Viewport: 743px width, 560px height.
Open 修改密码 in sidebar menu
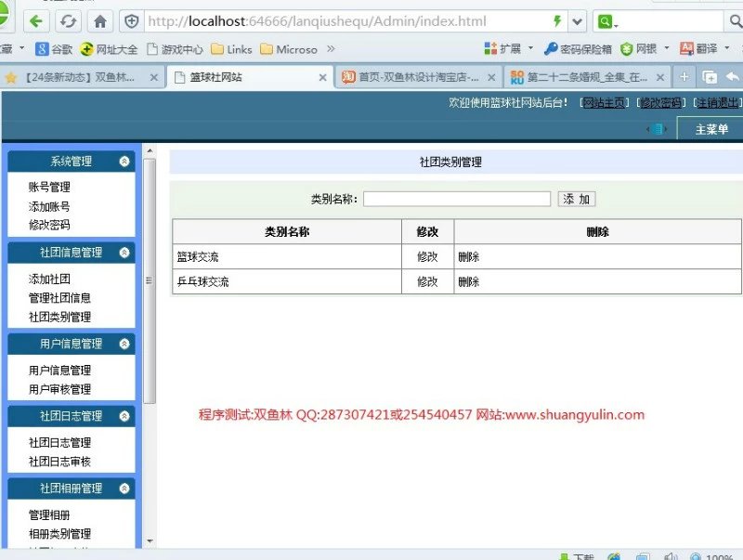tap(49, 225)
